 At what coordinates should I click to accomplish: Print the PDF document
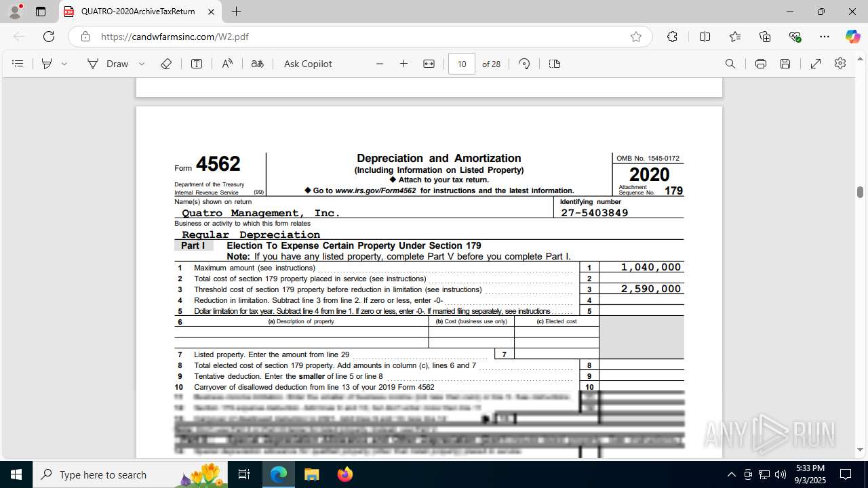pos(761,64)
